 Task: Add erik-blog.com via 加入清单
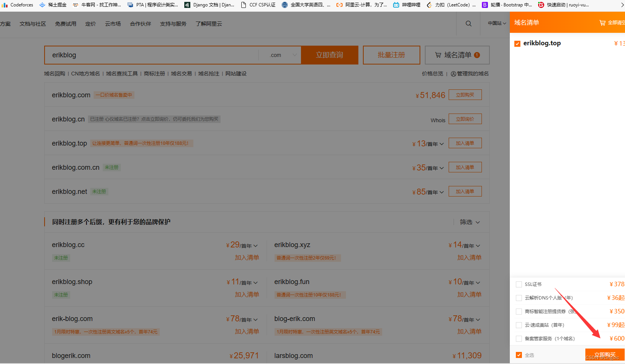coord(247,332)
